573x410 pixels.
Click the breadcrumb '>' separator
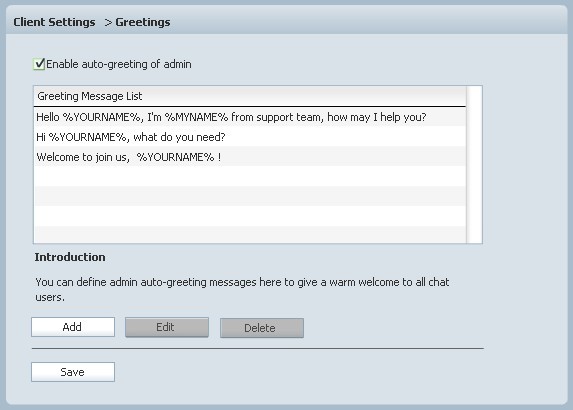click(x=108, y=23)
